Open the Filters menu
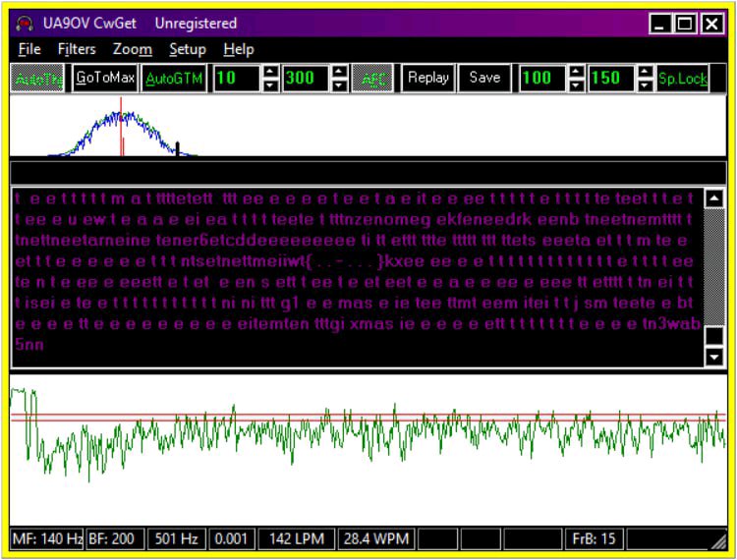This screenshot has height=560, width=737. pos(76,49)
